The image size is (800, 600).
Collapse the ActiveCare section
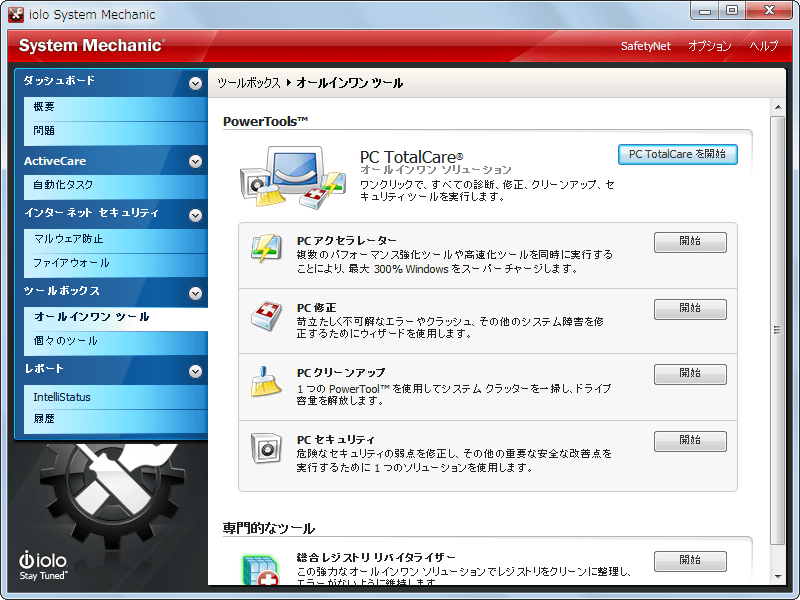click(195, 162)
